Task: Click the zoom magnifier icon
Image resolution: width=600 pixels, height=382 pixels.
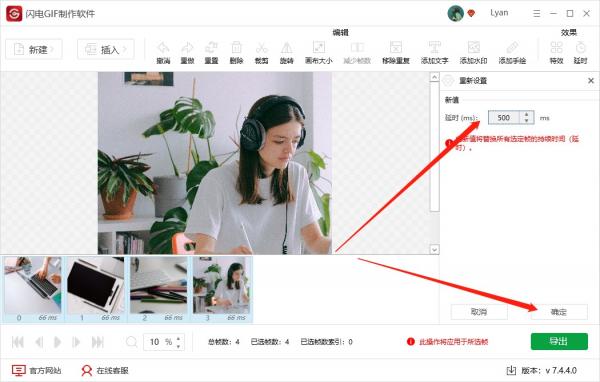Action: click(131, 342)
